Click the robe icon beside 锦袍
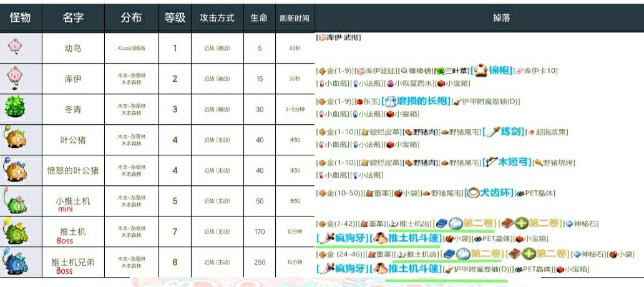Screen dimensions: 644x287 [480, 71]
